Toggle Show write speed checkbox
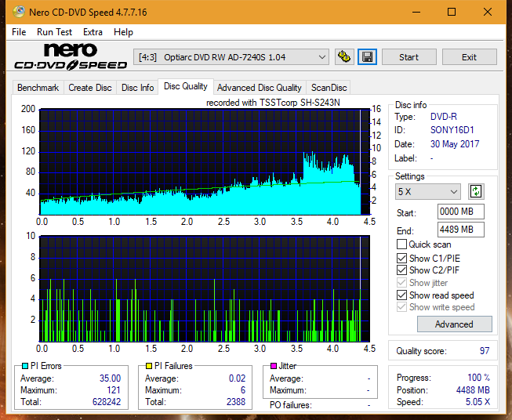 (x=401, y=307)
